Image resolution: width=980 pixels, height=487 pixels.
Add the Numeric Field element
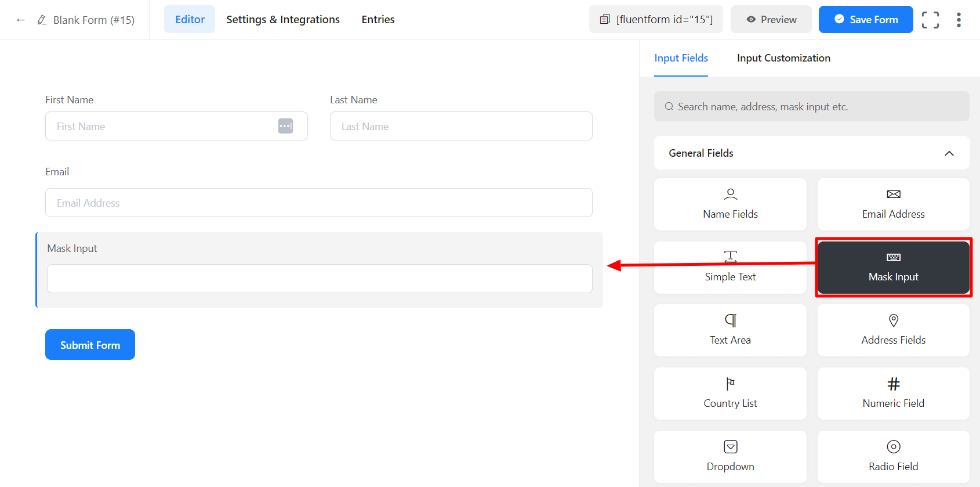click(x=893, y=394)
